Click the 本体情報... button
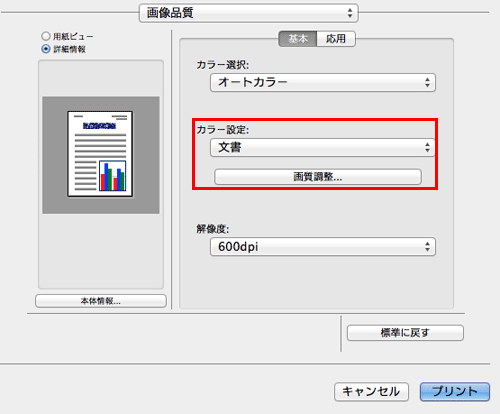The height and width of the screenshot is (414, 500). point(101,301)
